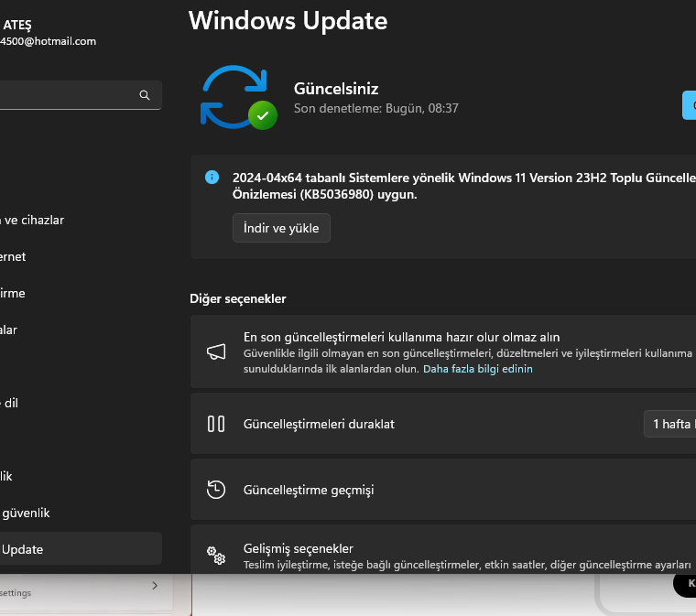The width and height of the screenshot is (696, 616).
Task: Select Güncelleştirmeleri duraklat row
Action: (443, 424)
